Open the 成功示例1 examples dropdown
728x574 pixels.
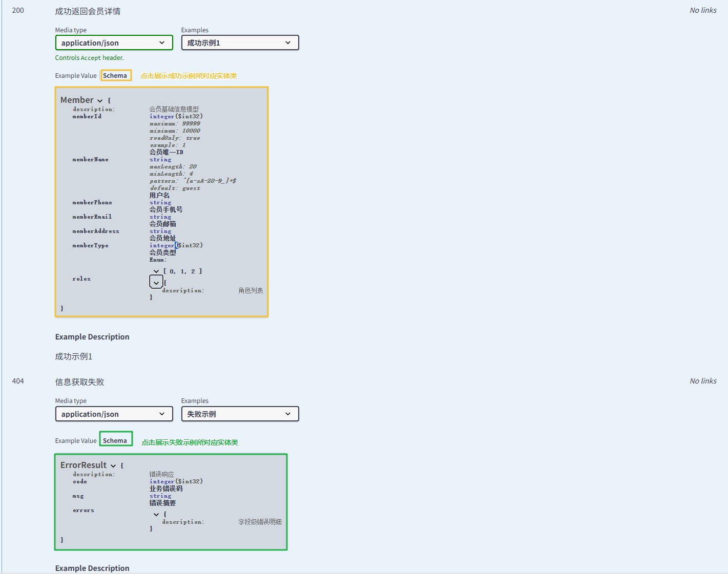point(240,42)
